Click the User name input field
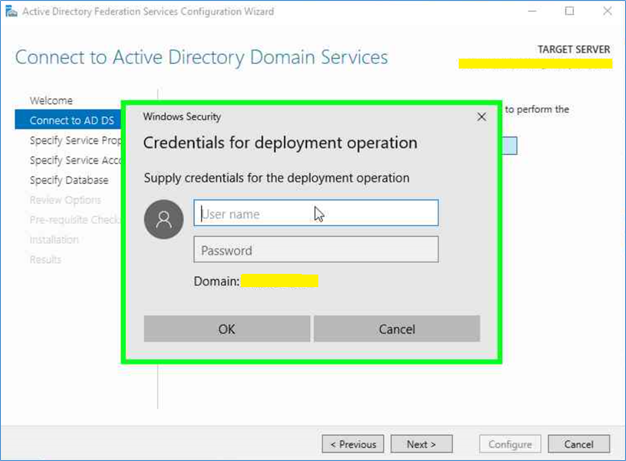Image resolution: width=626 pixels, height=461 pixels. (x=316, y=213)
